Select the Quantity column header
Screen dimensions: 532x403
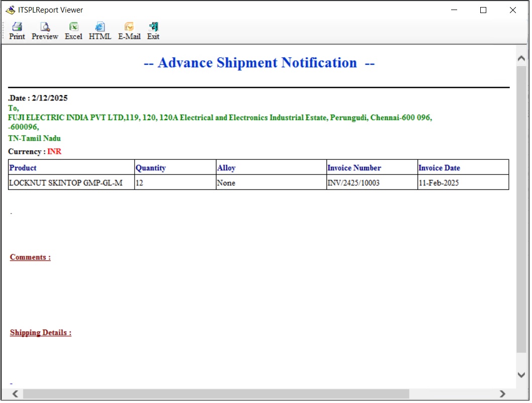click(150, 167)
